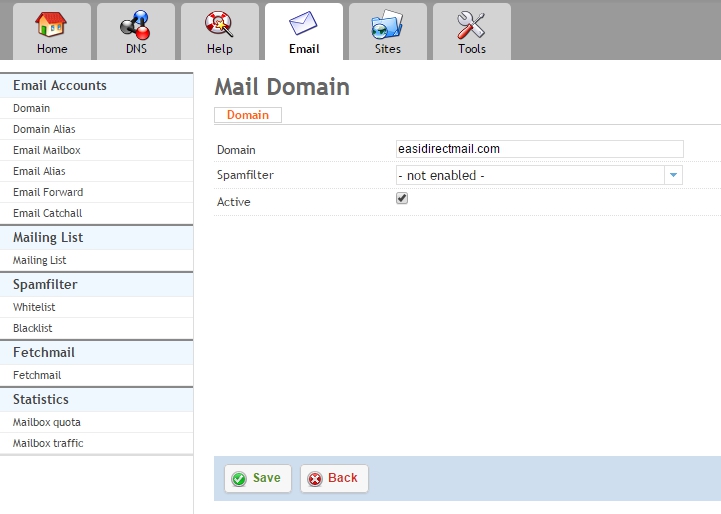This screenshot has height=514, width=721.
Task: Open the Mailing List sidebar link
Action: (x=40, y=260)
